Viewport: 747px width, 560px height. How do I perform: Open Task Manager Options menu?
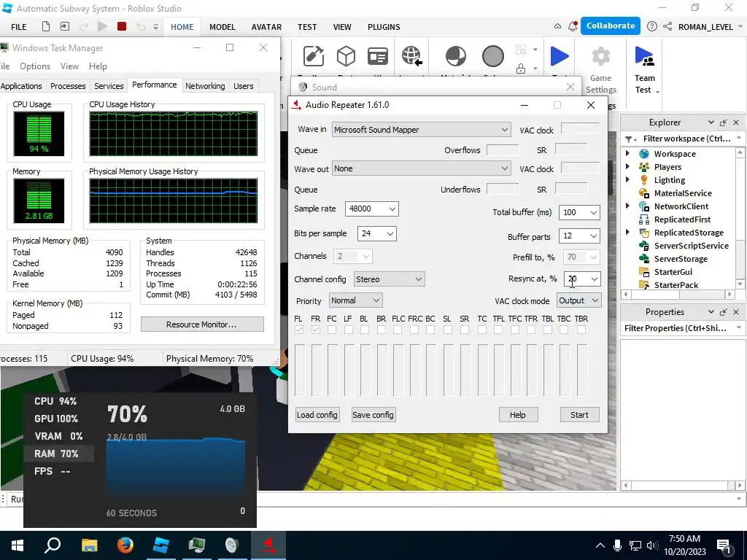pyautogui.click(x=35, y=66)
